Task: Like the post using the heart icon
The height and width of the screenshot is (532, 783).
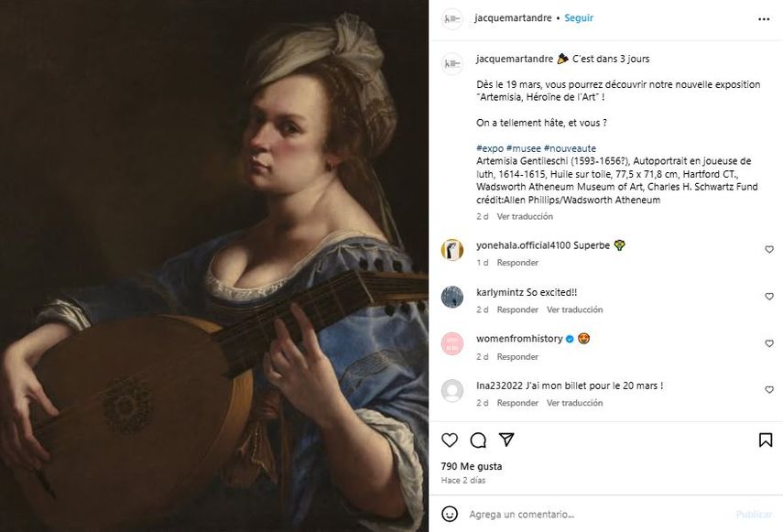Action: 450,440
